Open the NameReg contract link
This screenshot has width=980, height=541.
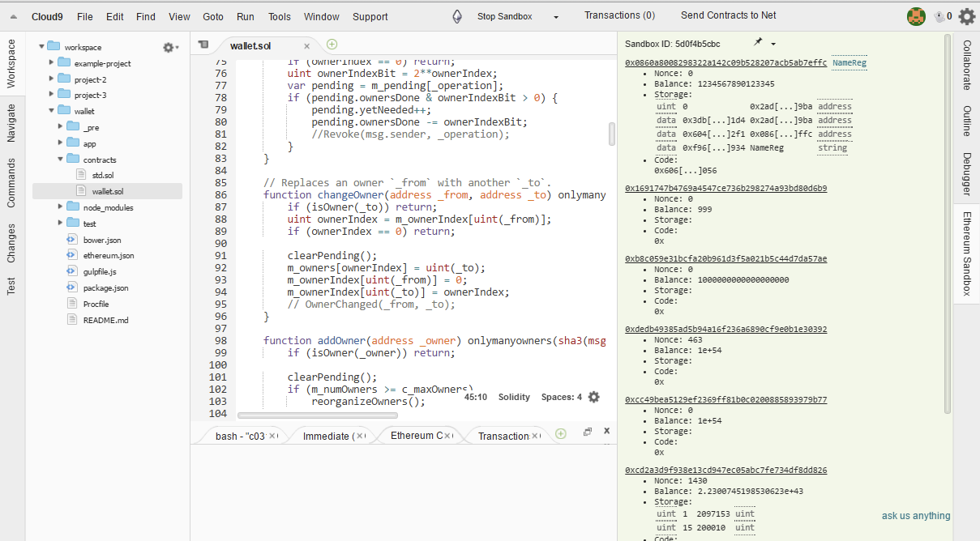(849, 62)
